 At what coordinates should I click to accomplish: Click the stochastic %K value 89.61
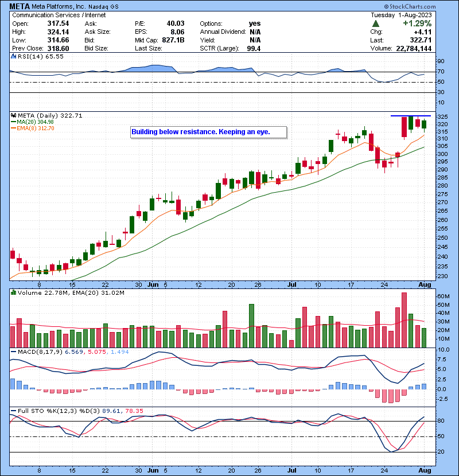tap(111, 411)
